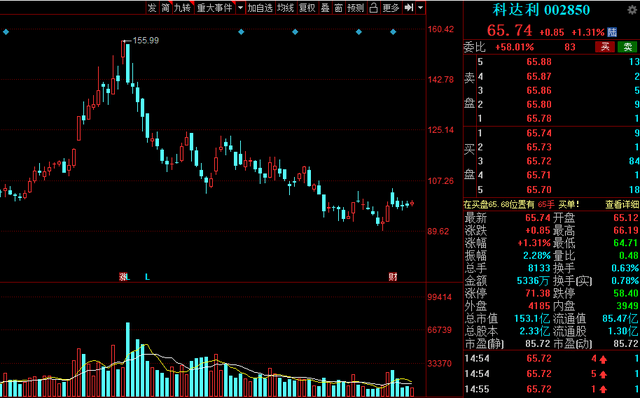Open the settings gear icon
This screenshot has height=398, width=640.
632,10
